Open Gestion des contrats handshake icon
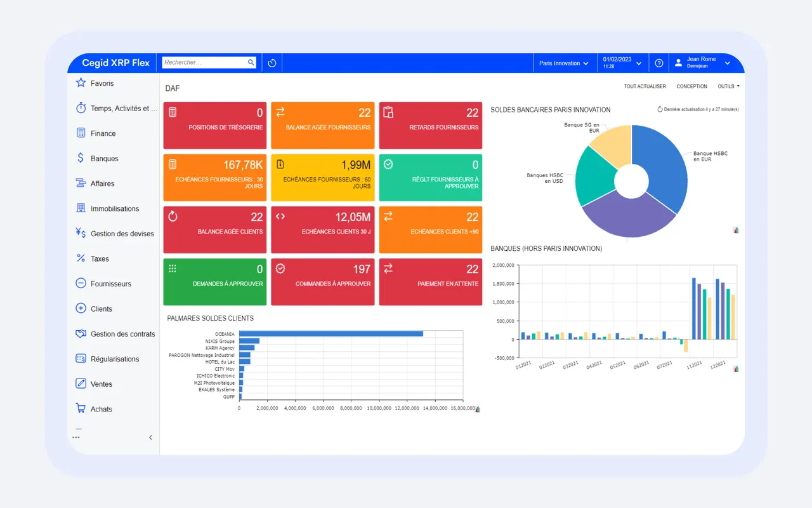Screen dimensions: 812x508 pyautogui.click(x=81, y=333)
